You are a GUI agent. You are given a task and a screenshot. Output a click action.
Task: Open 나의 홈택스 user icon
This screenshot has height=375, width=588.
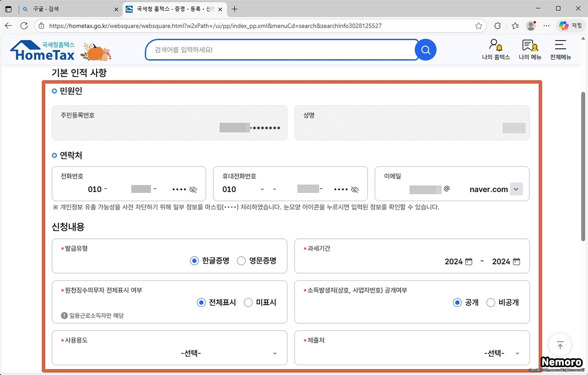(x=496, y=45)
